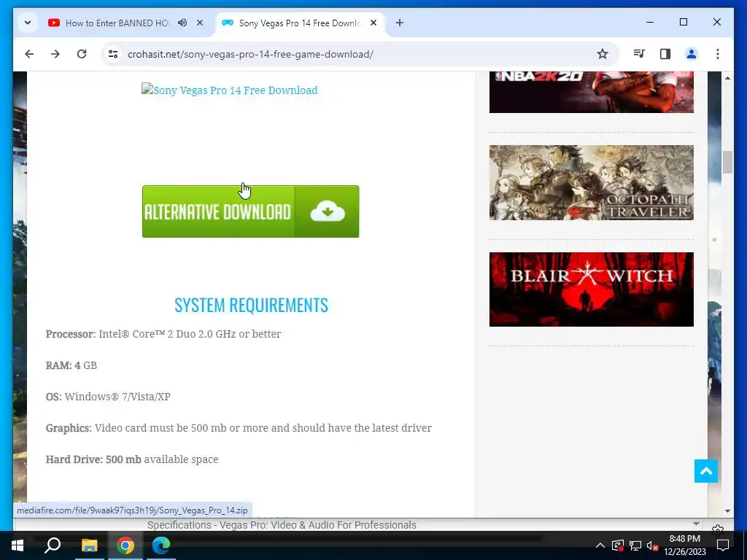
Task: Click the gear icon above the taskbar
Action: (718, 529)
